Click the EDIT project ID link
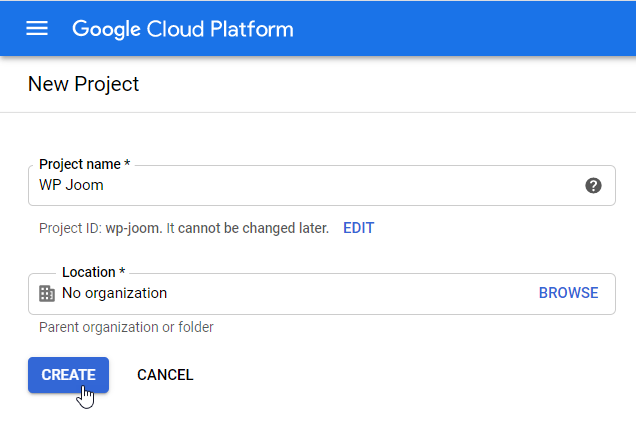The width and height of the screenshot is (636, 424). 358,228
